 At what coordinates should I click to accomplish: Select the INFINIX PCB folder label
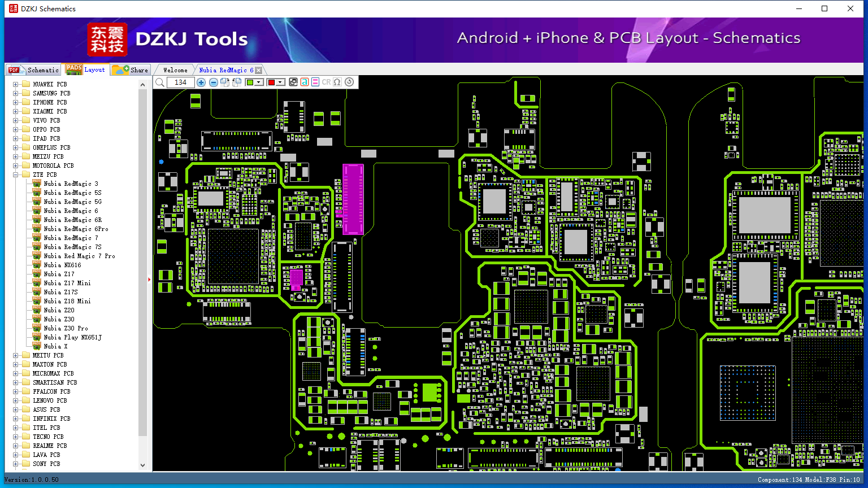click(x=51, y=419)
